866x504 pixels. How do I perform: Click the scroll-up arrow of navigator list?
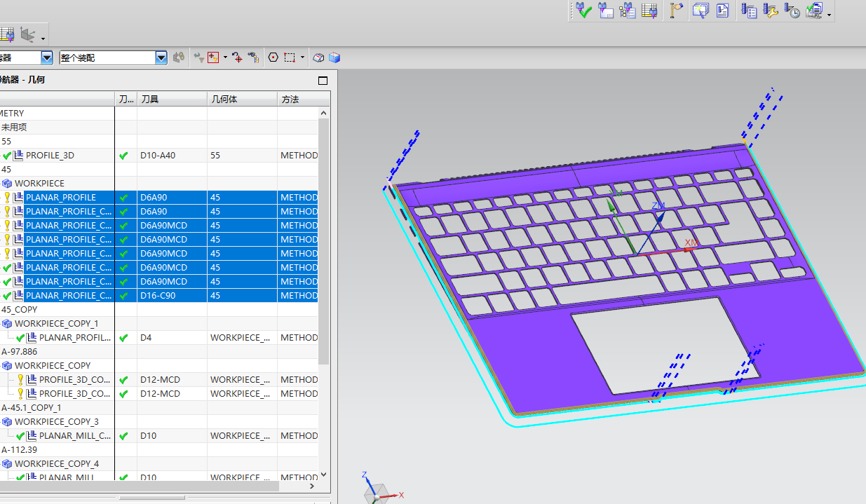(x=324, y=112)
